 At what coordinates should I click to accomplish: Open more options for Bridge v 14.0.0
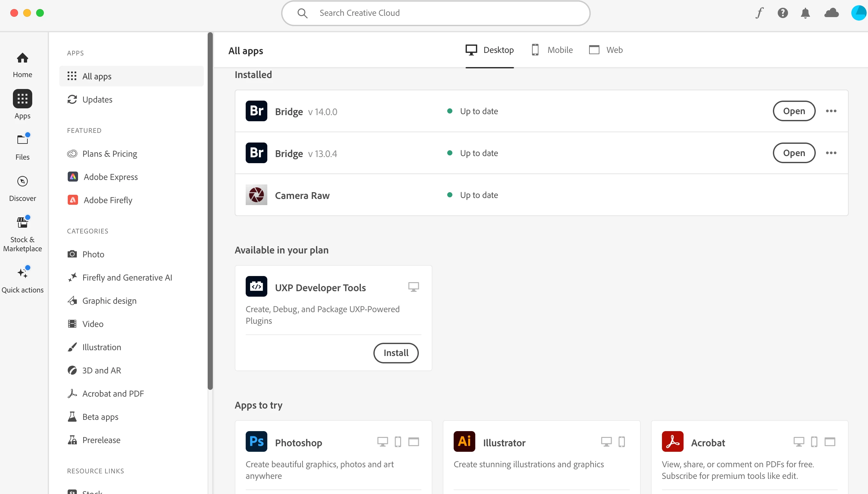pos(831,111)
